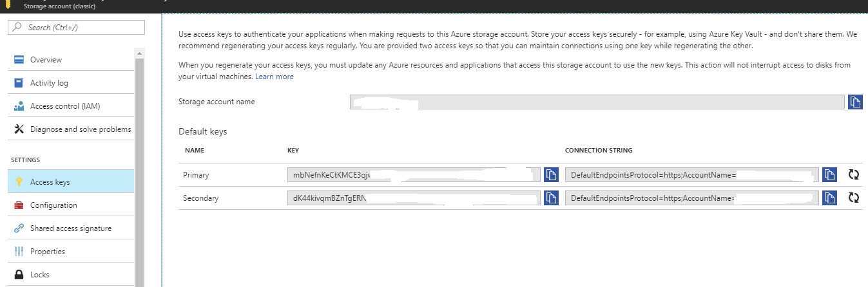Regenerate the Secondary access key
The height and width of the screenshot is (287, 868).
click(x=854, y=198)
